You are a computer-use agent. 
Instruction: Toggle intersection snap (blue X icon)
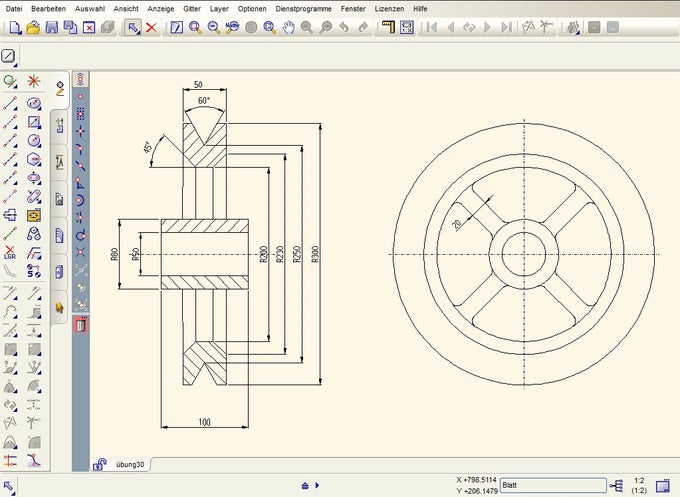point(81,252)
